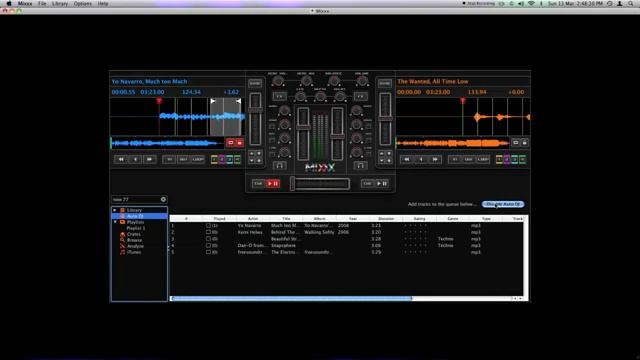Click deck 2 Sync button

pyautogui.click(x=384, y=83)
